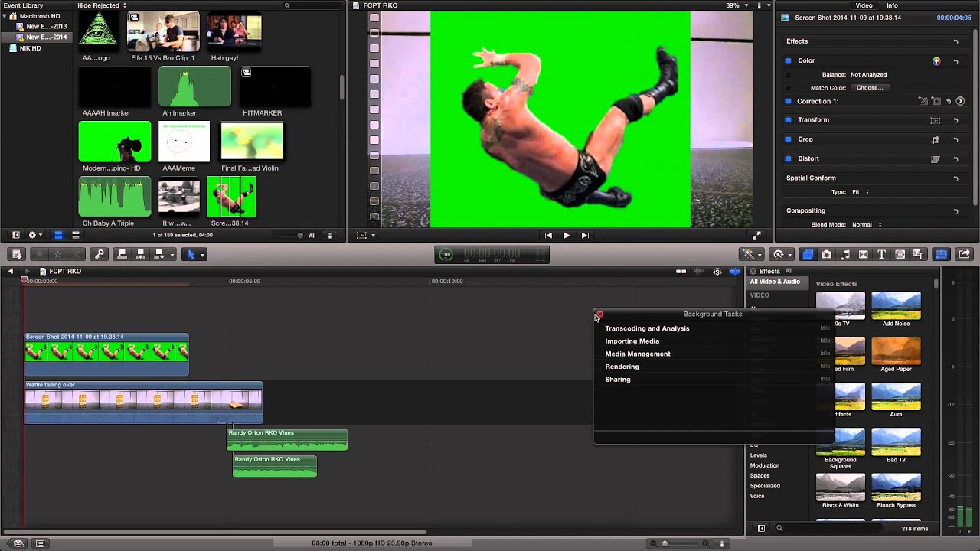This screenshot has height=551, width=980.
Task: Switch to the Info inspector tab
Action: pos(892,5)
